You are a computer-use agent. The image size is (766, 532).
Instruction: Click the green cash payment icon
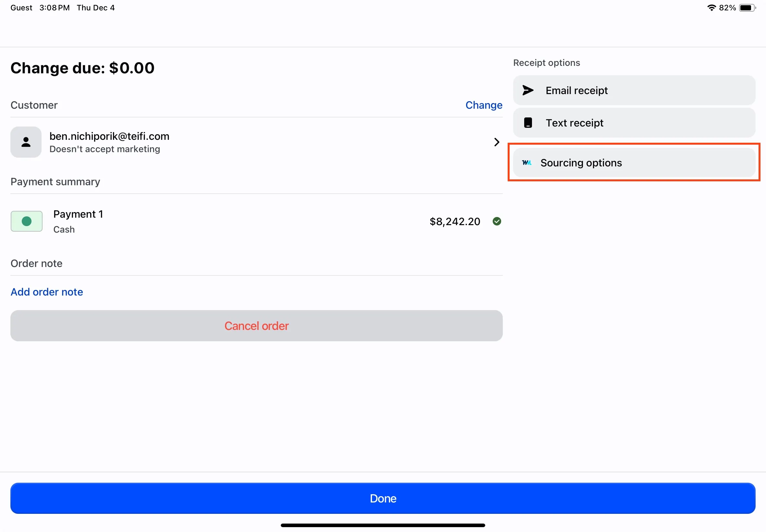coord(26,221)
